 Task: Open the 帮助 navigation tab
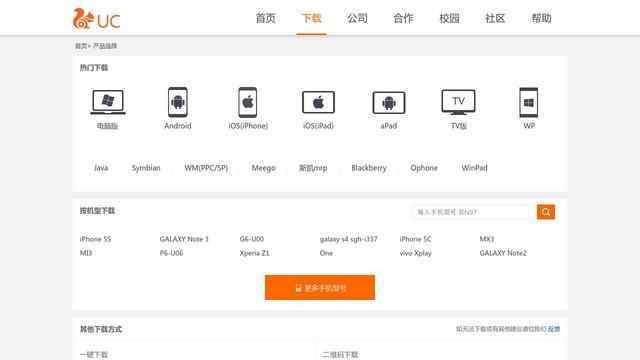[541, 18]
